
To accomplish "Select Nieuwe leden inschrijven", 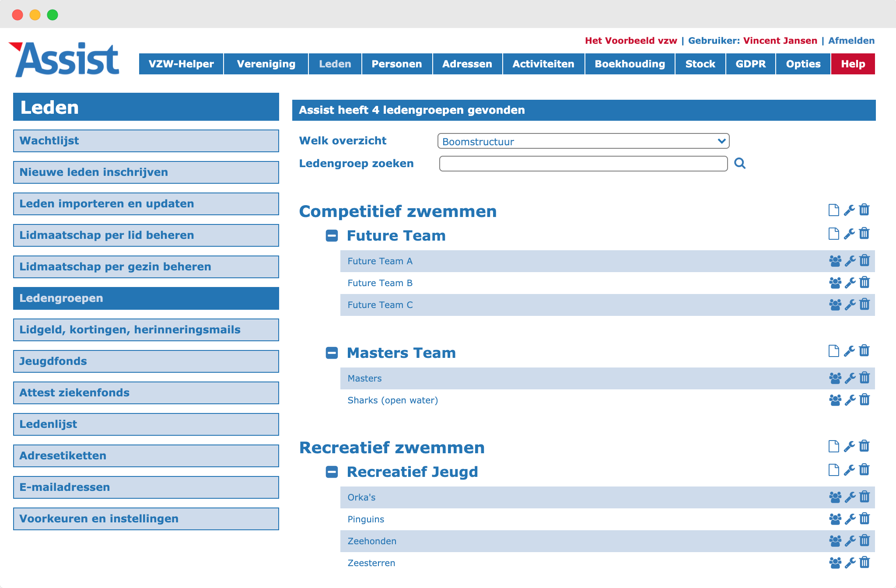I will click(146, 172).
